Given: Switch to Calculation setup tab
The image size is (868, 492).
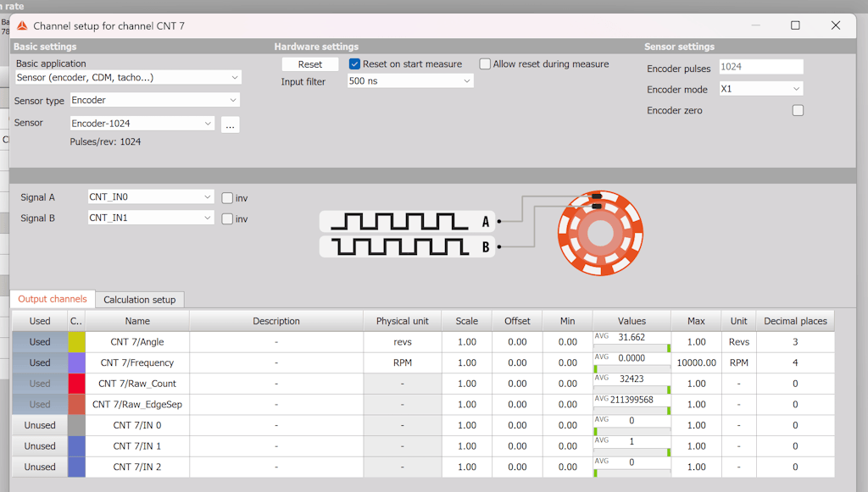Looking at the screenshot, I should [x=140, y=300].
